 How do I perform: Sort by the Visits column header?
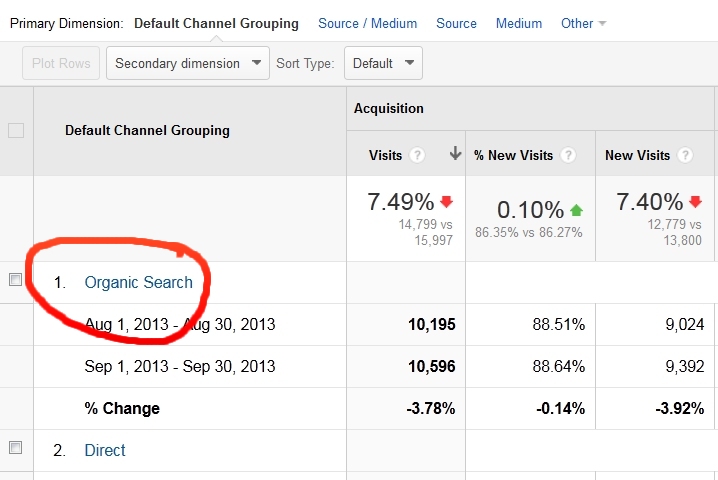[386, 155]
